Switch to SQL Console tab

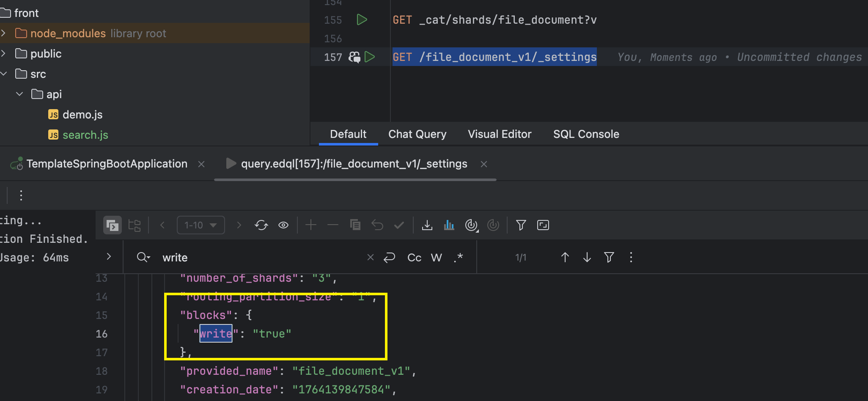tap(586, 134)
